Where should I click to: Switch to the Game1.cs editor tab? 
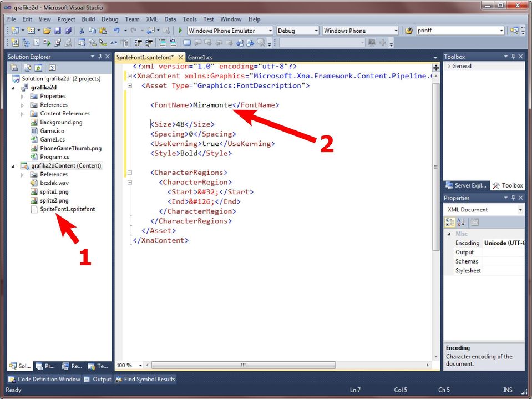point(200,57)
